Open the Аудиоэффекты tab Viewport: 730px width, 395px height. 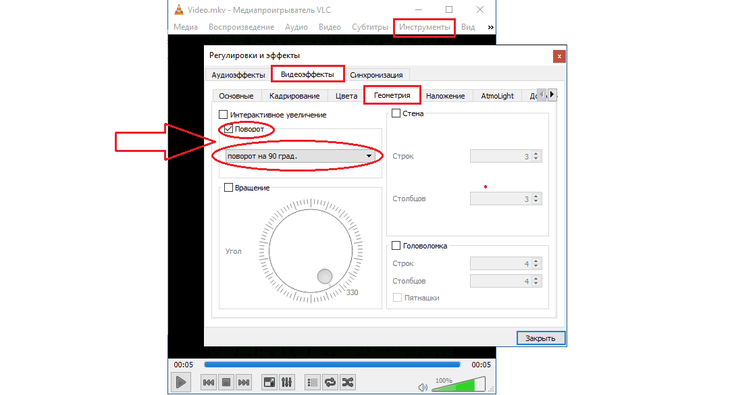coord(238,75)
